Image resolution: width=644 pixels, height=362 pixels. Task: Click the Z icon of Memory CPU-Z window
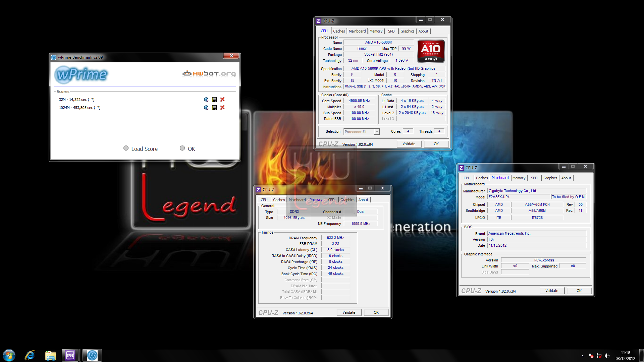click(x=258, y=190)
